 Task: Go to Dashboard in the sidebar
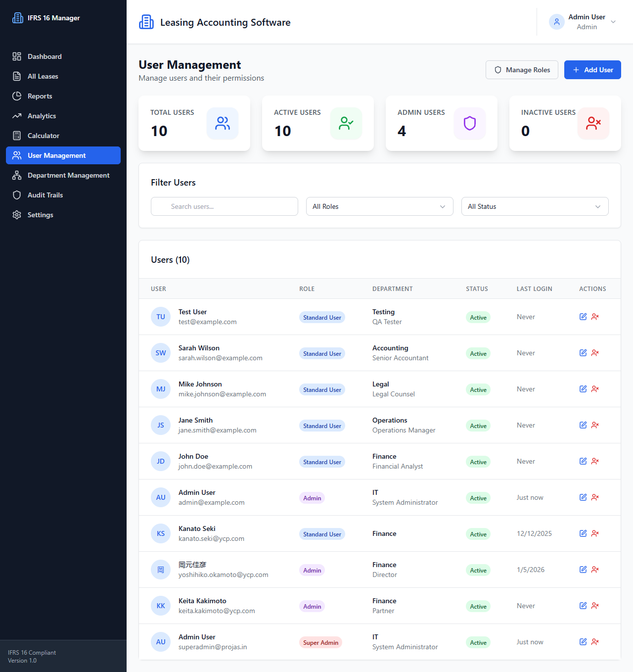pos(63,56)
